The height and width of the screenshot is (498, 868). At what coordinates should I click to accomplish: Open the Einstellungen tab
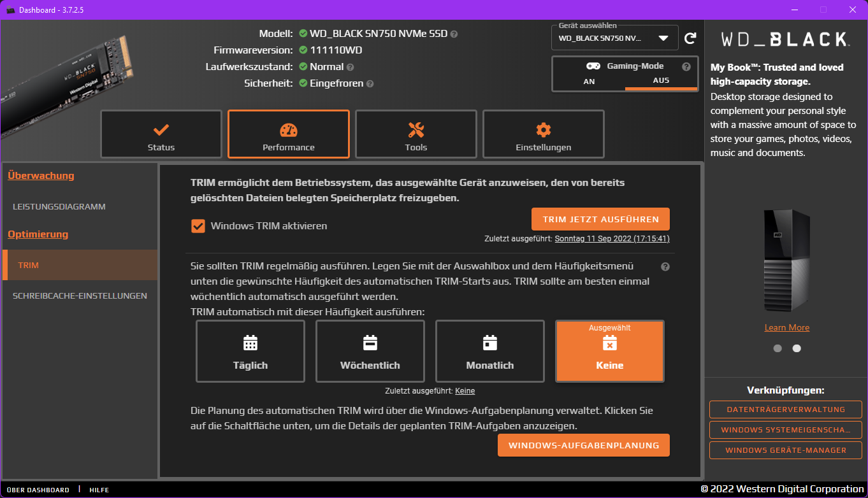pos(544,134)
